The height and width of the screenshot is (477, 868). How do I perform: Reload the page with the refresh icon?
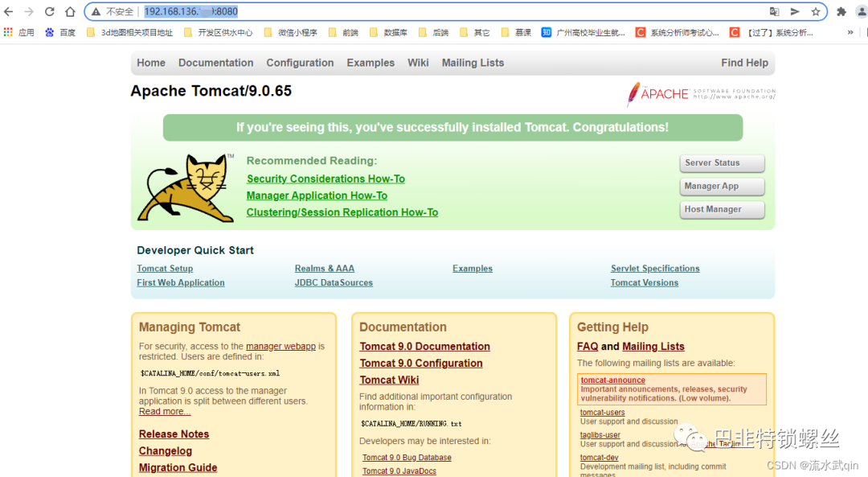pyautogui.click(x=49, y=11)
